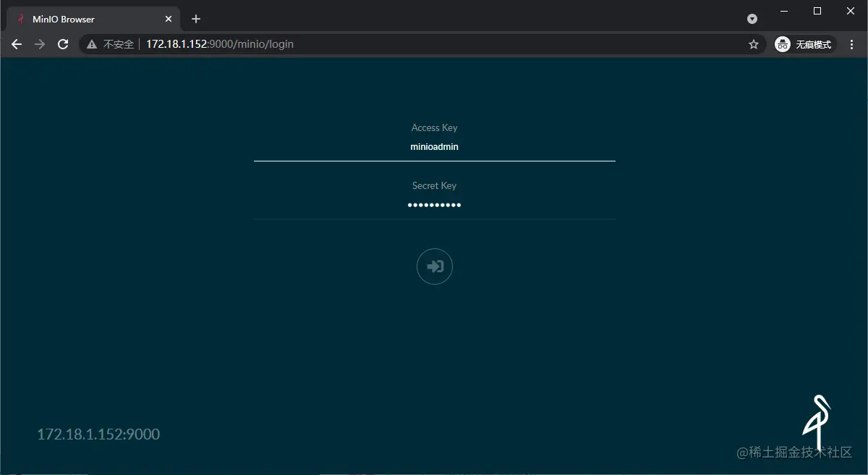Open the tab search dropdown arrow
The height and width of the screenshot is (475, 868).
point(752,19)
